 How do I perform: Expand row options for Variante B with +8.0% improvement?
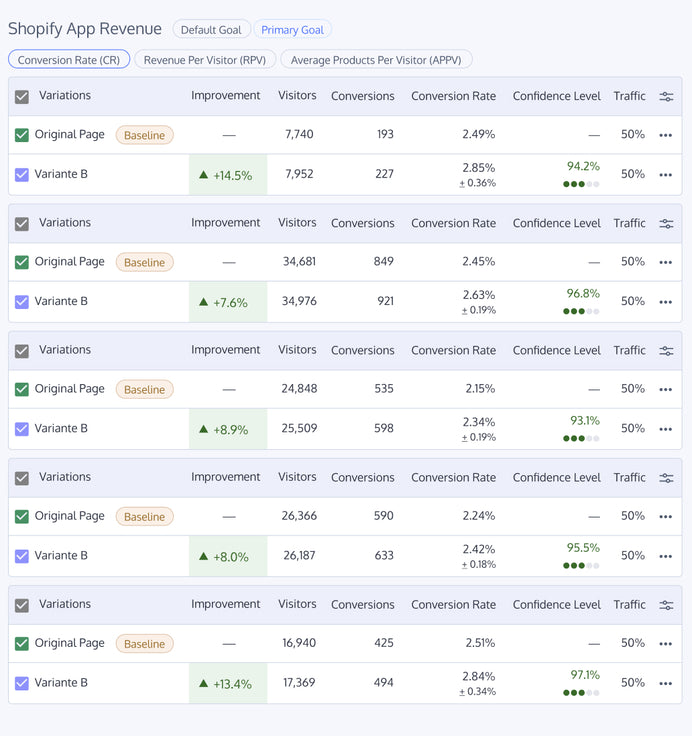coord(666,556)
